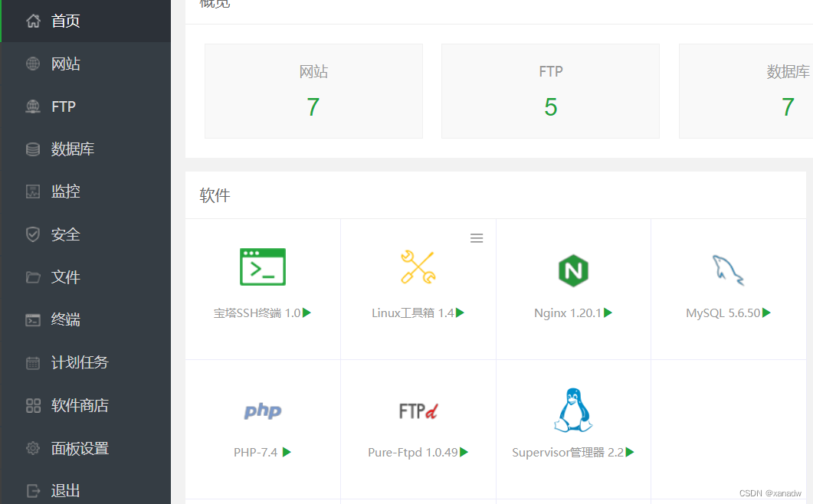Open 面板设置 in the sidebar
813x504 pixels.
click(x=80, y=448)
